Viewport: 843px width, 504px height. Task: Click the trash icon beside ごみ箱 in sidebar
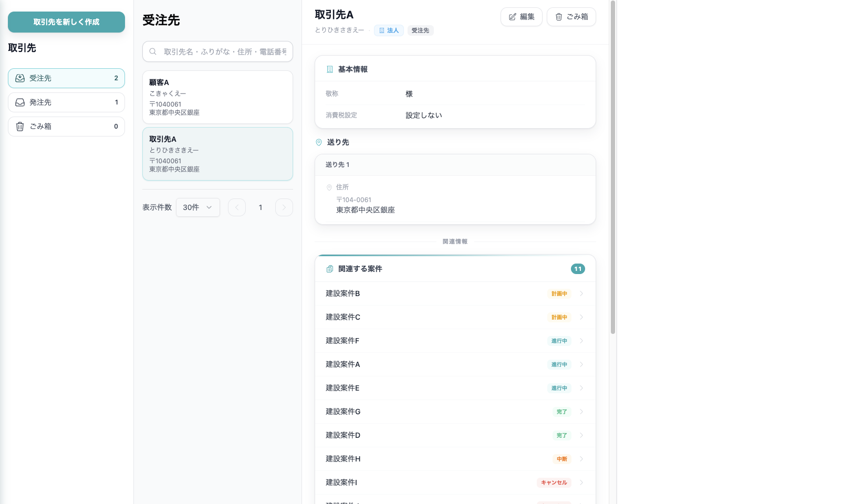point(20,126)
